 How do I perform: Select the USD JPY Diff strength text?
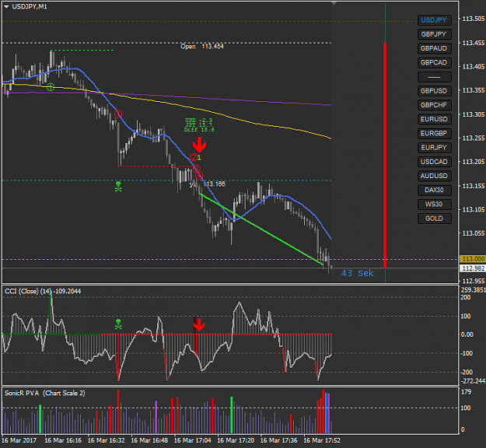point(199,125)
